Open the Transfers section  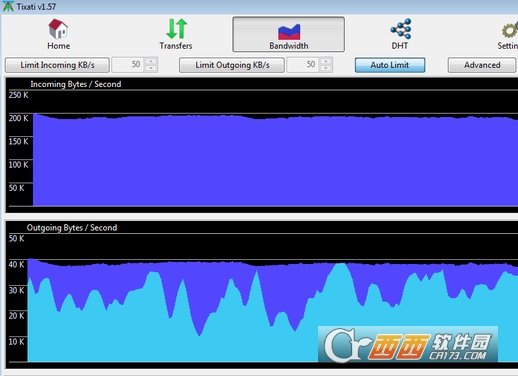[176, 34]
